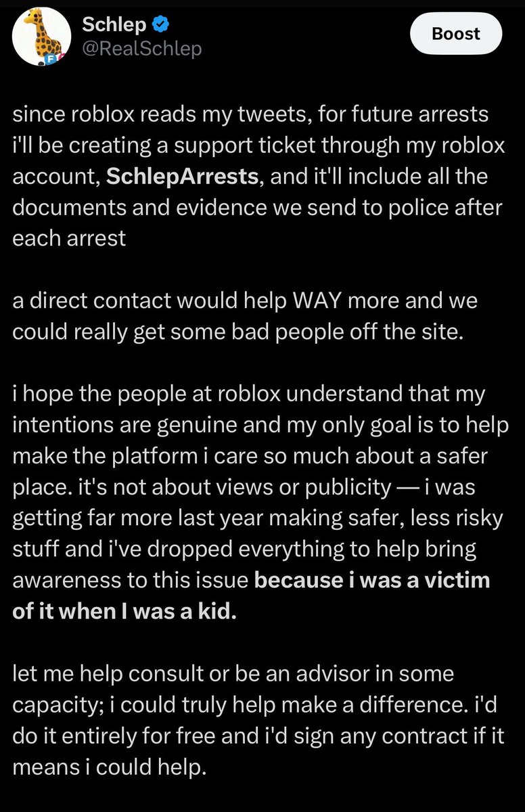Click 'could really get some bad people' line
This screenshot has height=812, width=525.
pyautogui.click(x=237, y=330)
